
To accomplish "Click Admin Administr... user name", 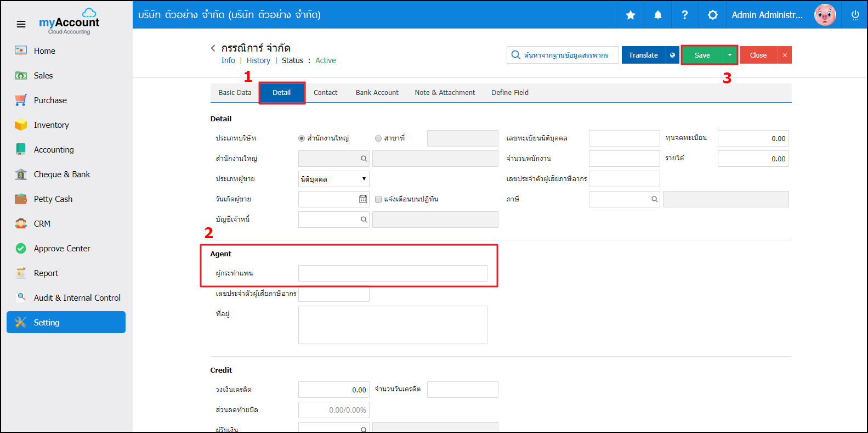I will tap(767, 15).
